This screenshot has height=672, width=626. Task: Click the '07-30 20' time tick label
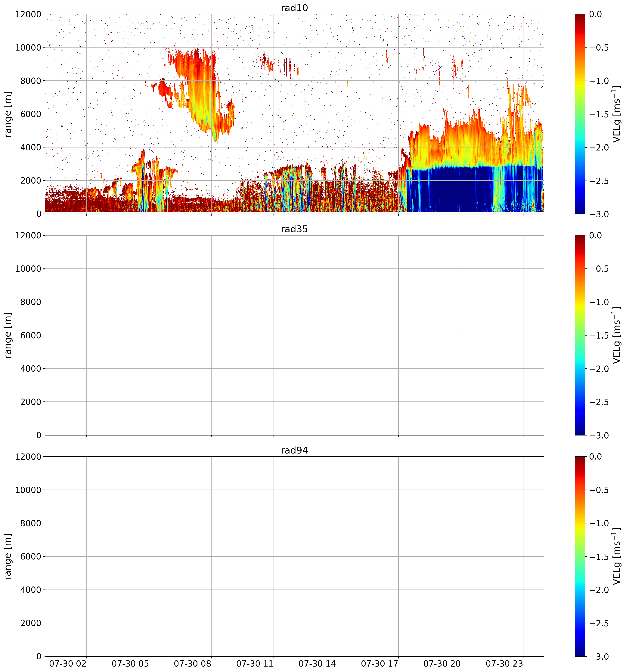[442, 664]
